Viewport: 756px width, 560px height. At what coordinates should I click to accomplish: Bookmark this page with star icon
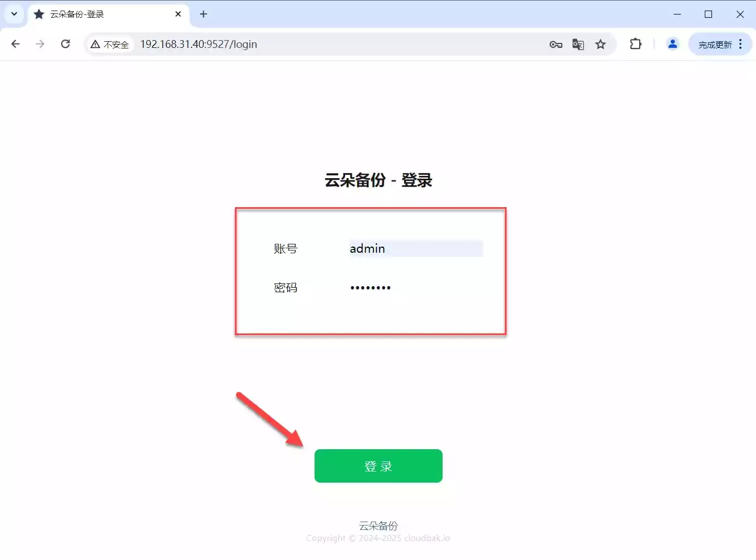pyautogui.click(x=600, y=45)
